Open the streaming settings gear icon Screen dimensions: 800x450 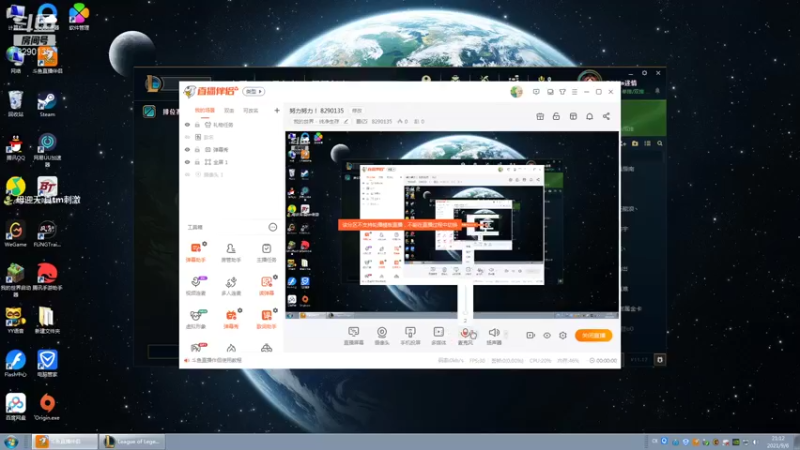tap(563, 335)
